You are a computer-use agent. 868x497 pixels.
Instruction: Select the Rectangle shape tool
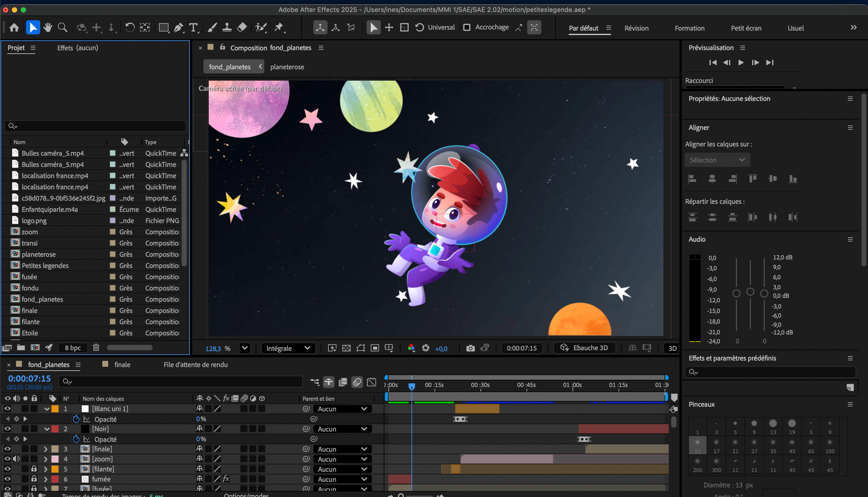click(x=163, y=27)
